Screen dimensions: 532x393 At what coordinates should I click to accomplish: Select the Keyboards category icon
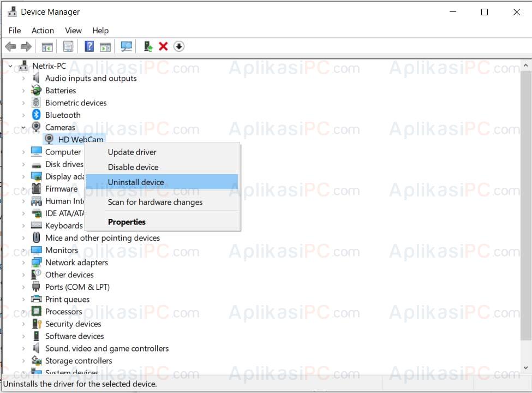coord(37,225)
